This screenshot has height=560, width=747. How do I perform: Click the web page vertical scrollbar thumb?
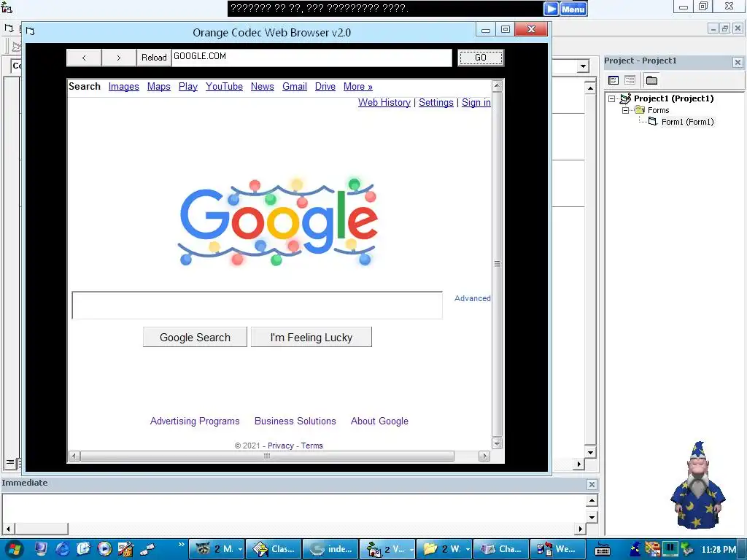tap(497, 264)
